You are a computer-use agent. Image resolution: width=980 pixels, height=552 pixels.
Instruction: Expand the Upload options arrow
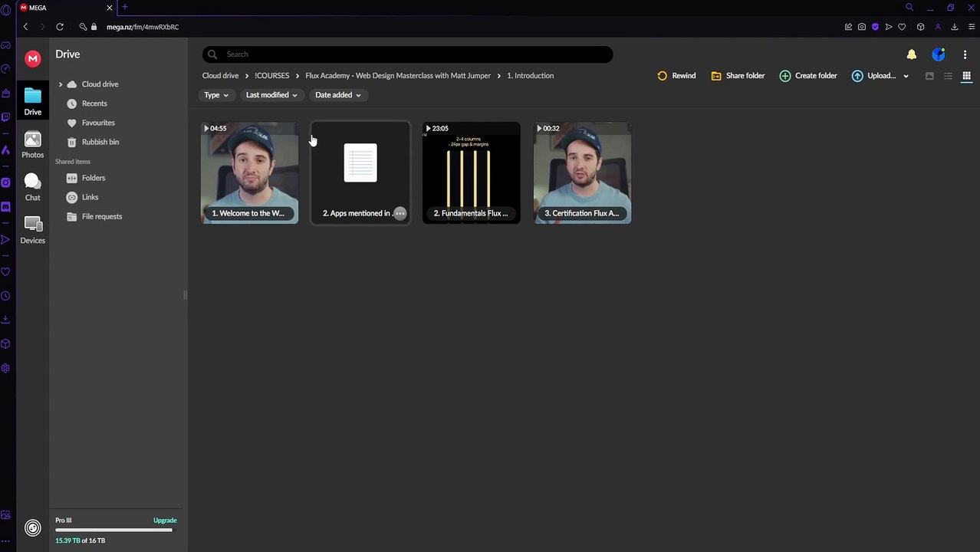coord(906,76)
